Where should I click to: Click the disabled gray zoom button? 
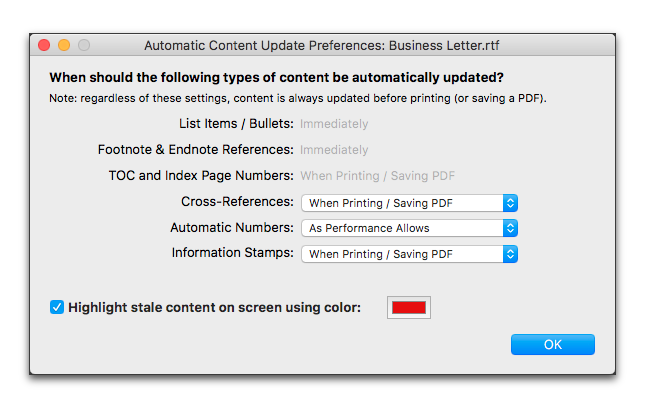tap(84, 45)
